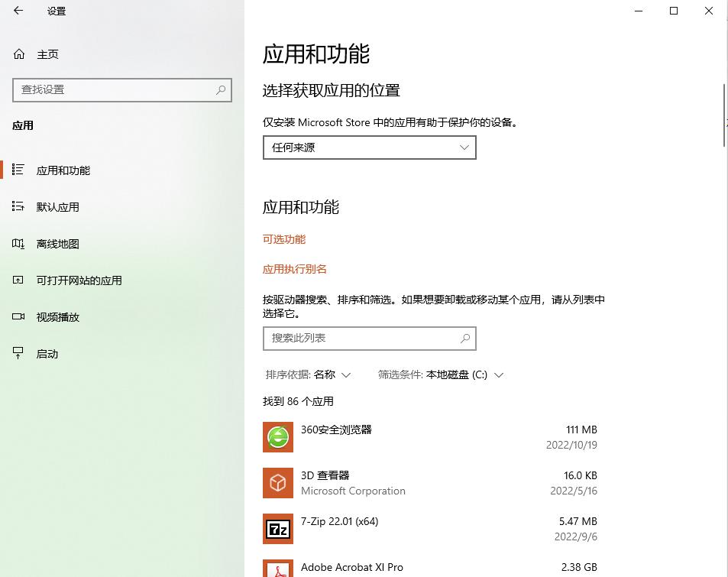The image size is (728, 577).
Task: Select the 360安全浏览器 app icon
Action: 277,436
